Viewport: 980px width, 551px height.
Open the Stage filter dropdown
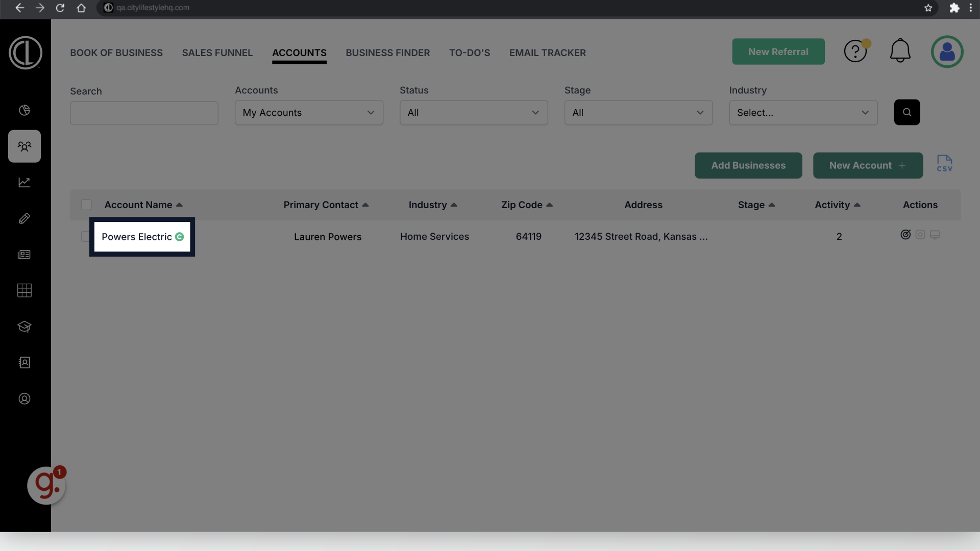[x=639, y=113]
